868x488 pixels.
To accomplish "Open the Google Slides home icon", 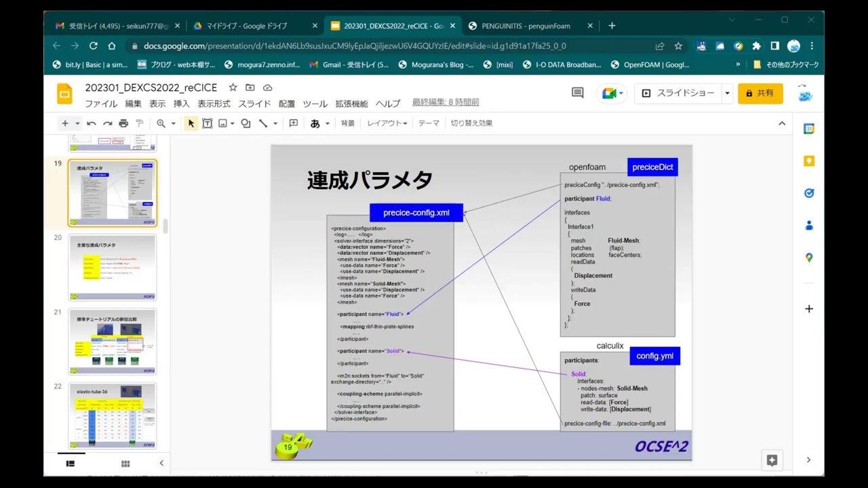I will pyautogui.click(x=64, y=94).
